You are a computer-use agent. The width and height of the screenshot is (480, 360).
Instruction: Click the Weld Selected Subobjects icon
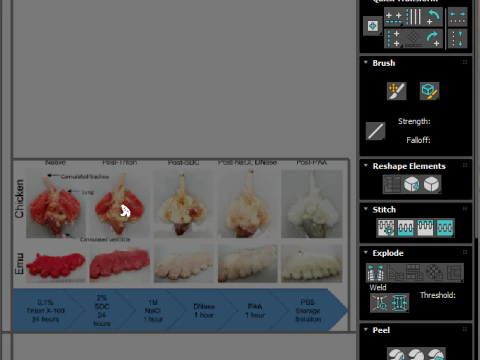click(x=399, y=303)
